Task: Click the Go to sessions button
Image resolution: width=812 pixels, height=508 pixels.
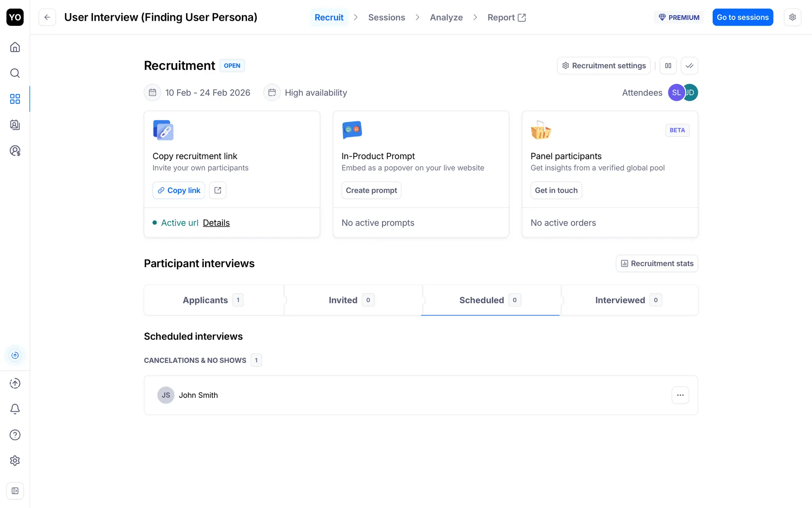Action: (743, 17)
